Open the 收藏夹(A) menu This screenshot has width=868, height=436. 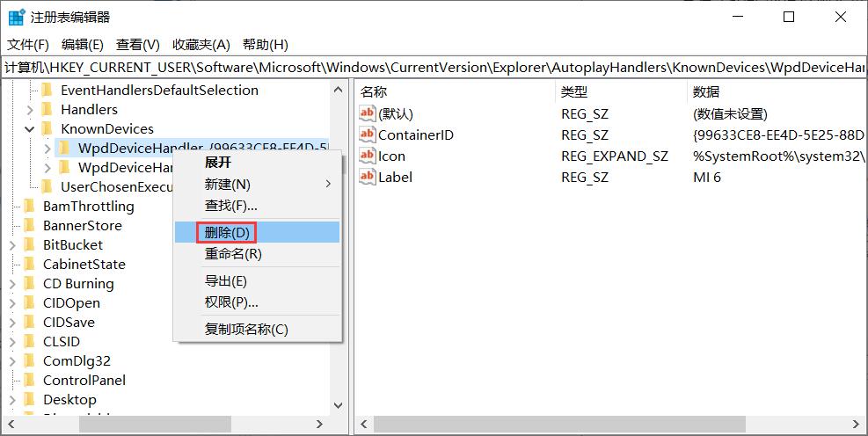click(201, 45)
